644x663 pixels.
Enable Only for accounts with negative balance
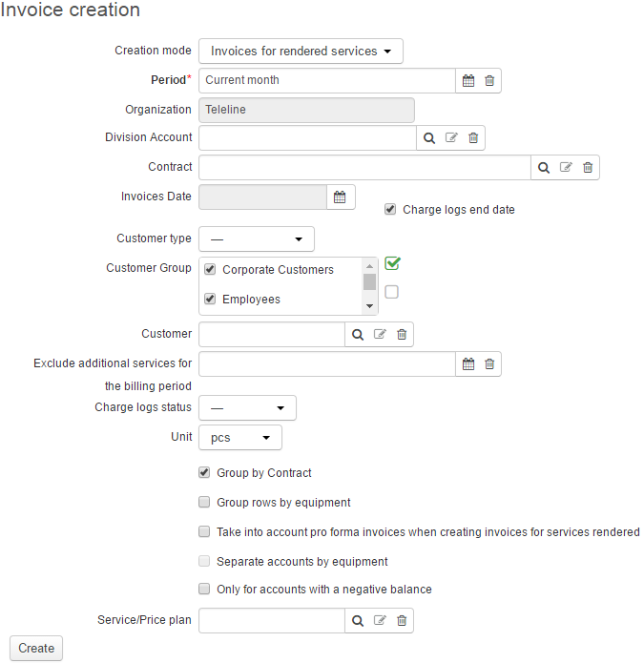click(x=204, y=589)
